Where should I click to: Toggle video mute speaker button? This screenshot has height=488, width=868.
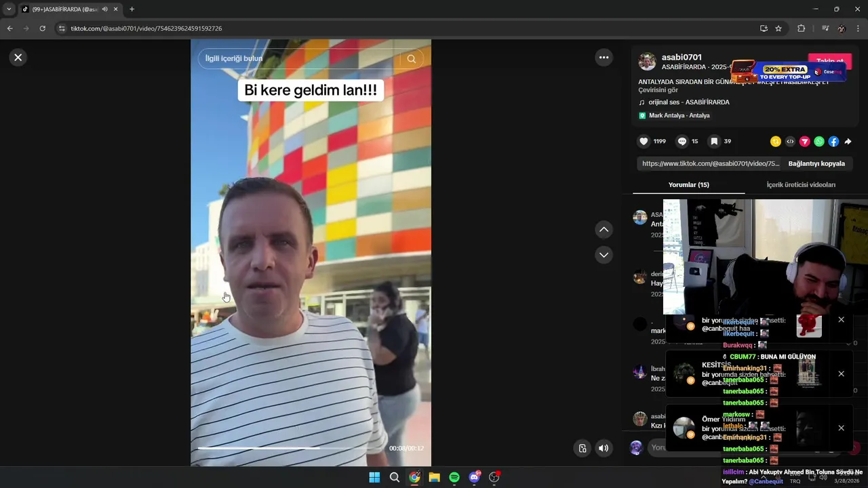[x=604, y=448]
